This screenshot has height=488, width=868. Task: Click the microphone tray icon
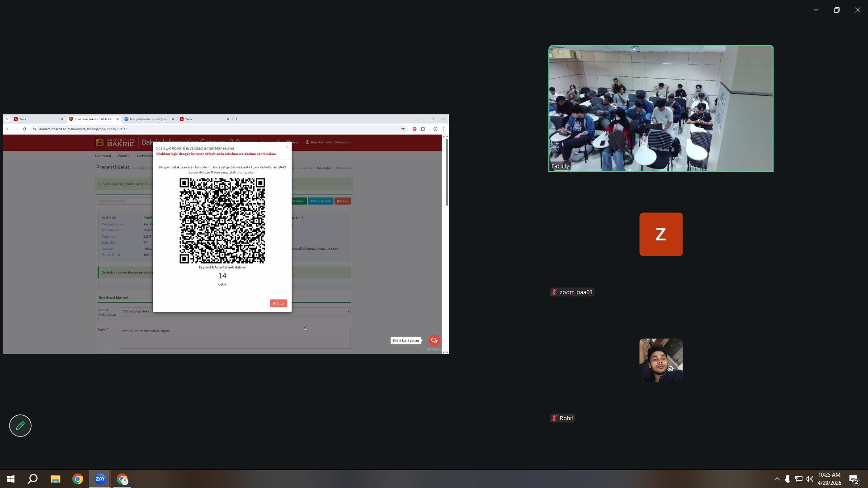[788, 479]
